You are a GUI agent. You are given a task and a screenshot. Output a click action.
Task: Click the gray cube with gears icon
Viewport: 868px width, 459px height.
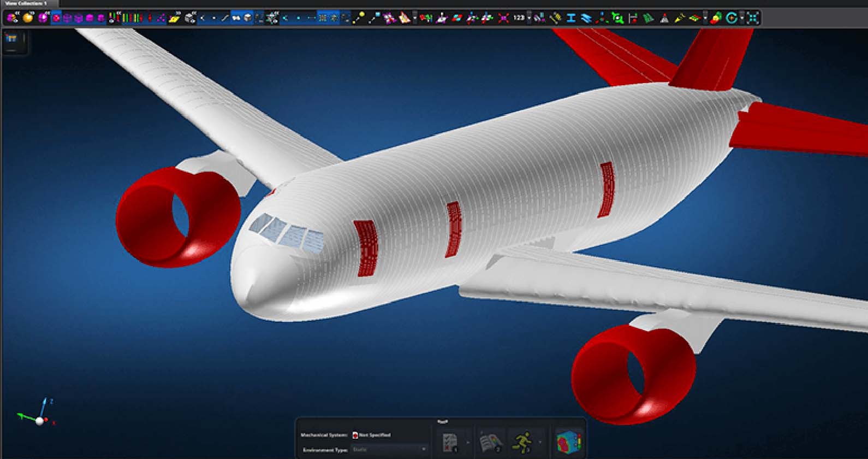[x=189, y=18]
